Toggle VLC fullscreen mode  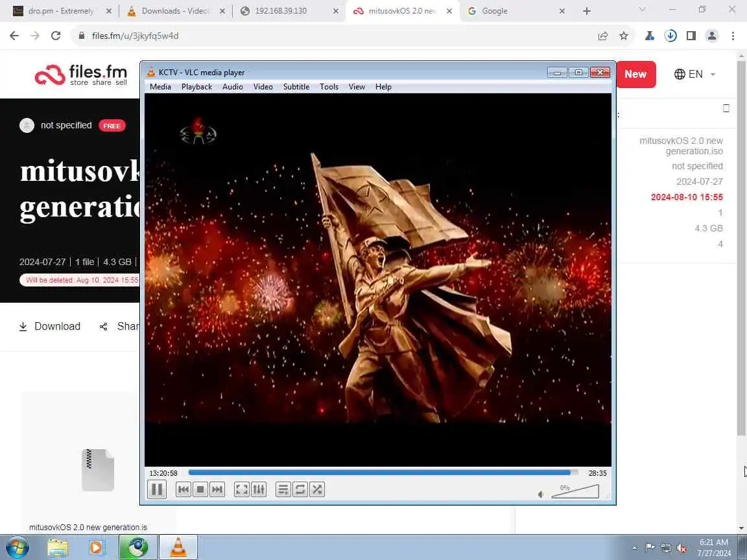point(242,489)
